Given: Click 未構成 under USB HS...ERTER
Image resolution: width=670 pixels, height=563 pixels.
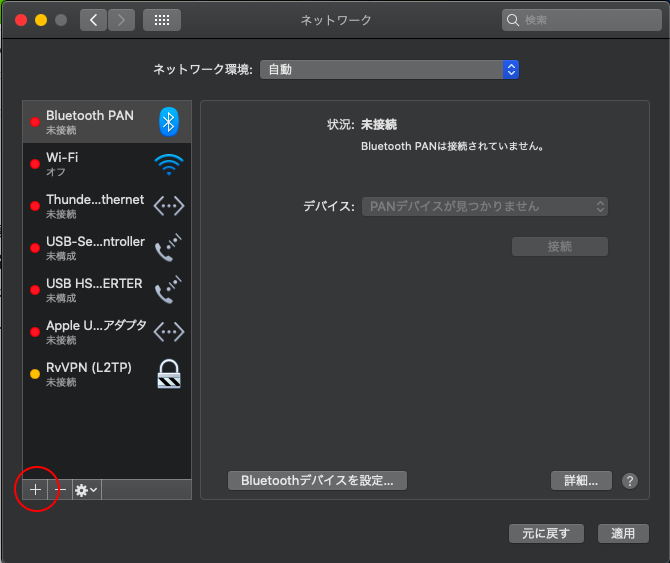Looking at the screenshot, I should click(x=61, y=298).
